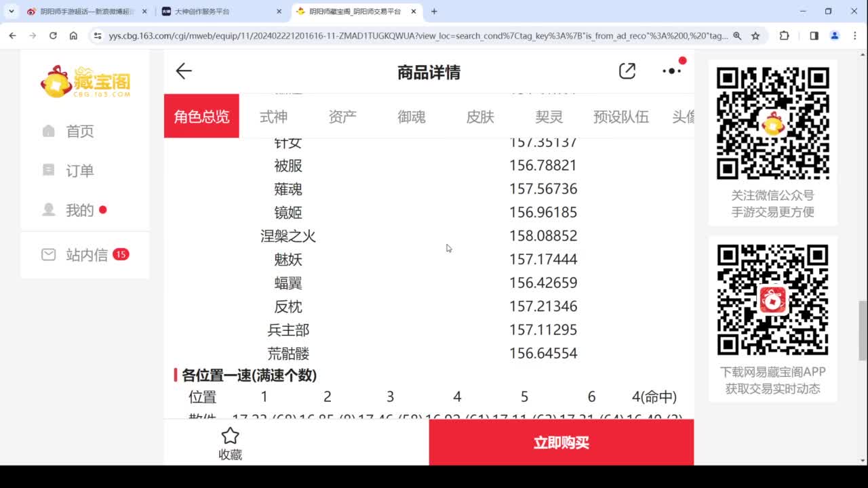Click the zoom magnifier in the address bar
The height and width of the screenshot is (488, 868).
pyautogui.click(x=737, y=35)
